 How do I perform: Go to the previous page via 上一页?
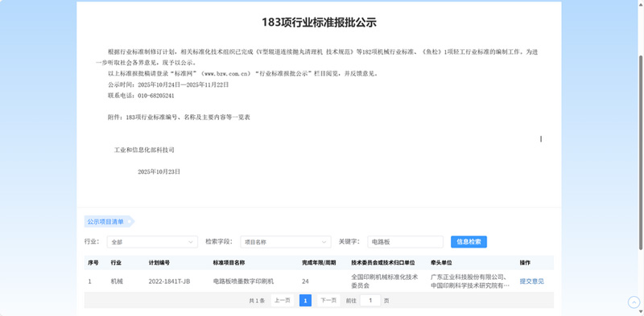283,301
